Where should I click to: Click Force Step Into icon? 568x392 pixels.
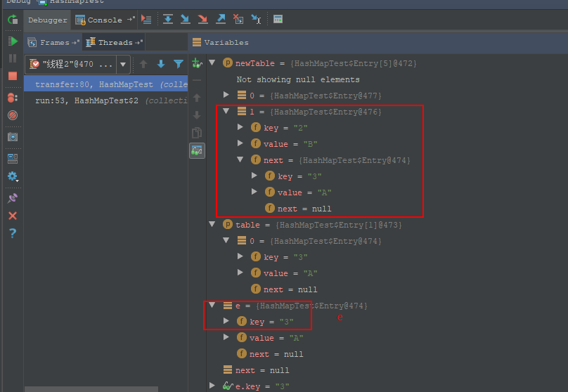coord(203,19)
